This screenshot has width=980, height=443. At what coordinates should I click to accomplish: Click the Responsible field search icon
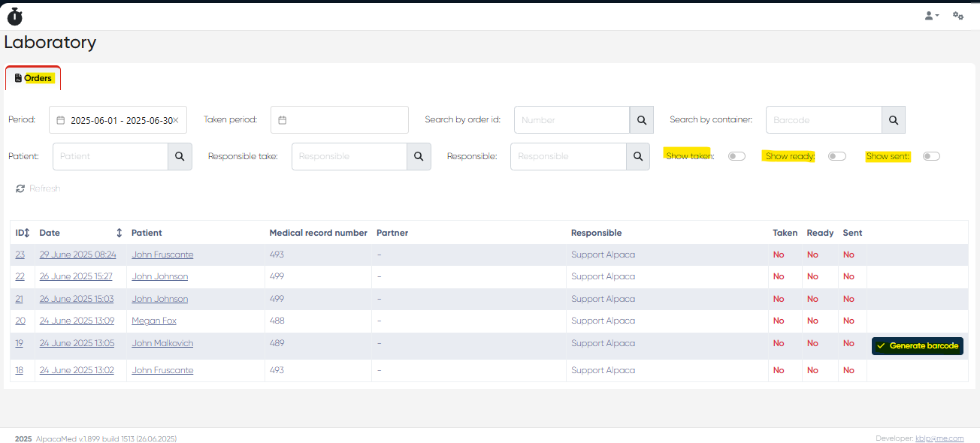(637, 156)
